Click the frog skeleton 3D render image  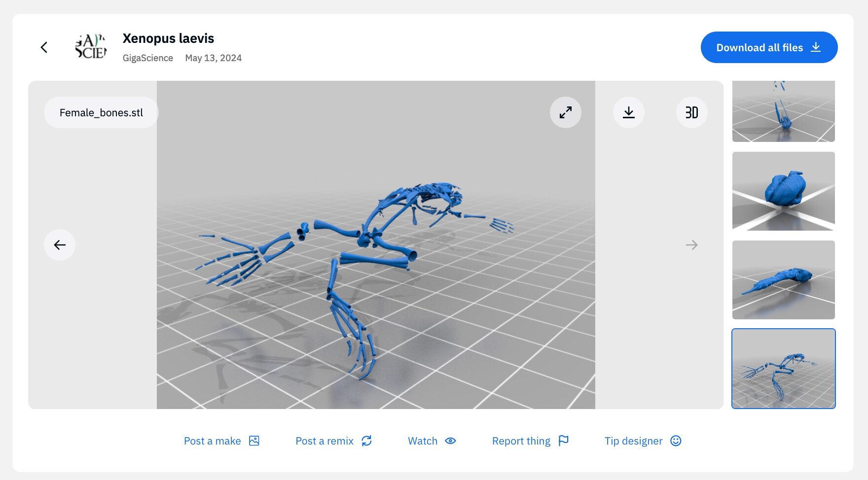[376, 245]
